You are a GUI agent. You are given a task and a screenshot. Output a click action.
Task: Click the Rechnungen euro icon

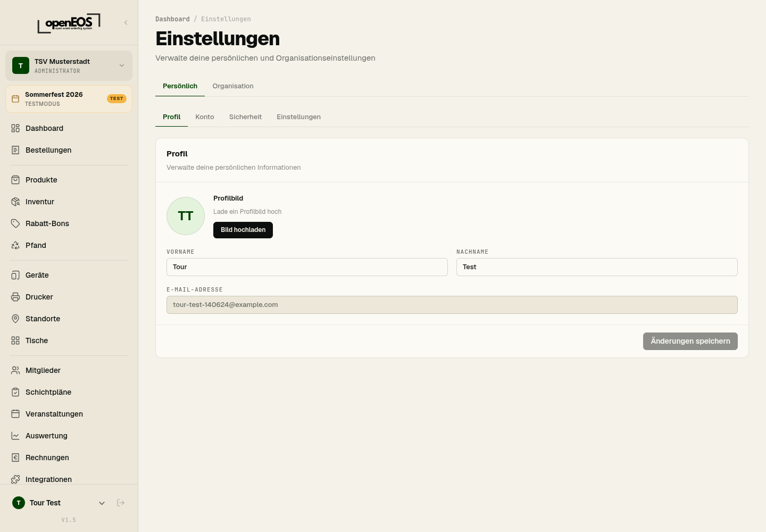point(15,458)
